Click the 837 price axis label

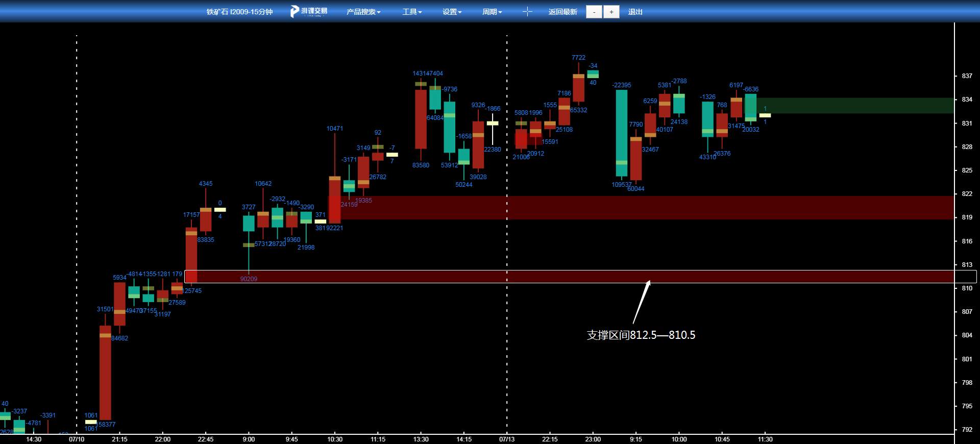pyautogui.click(x=967, y=76)
